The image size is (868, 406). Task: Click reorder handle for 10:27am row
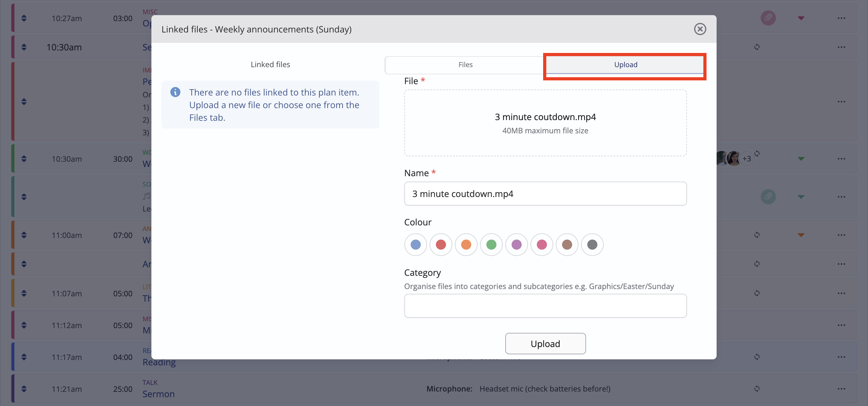(x=24, y=18)
